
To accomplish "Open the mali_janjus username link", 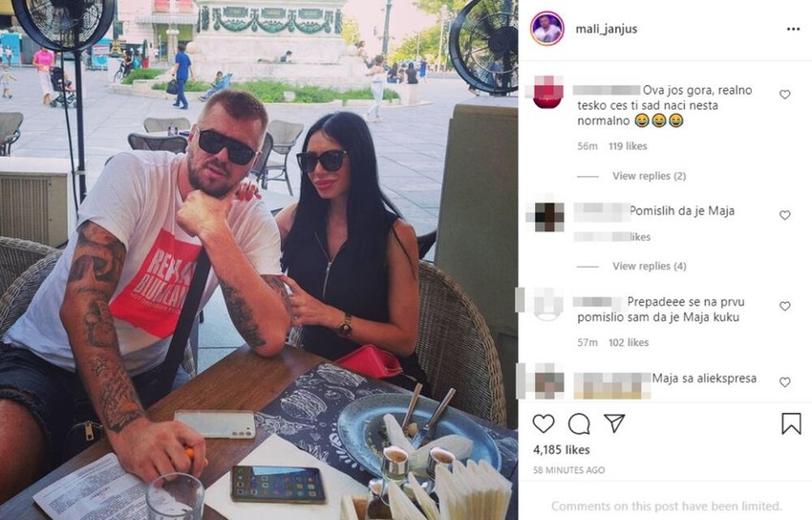I will 607,29.
